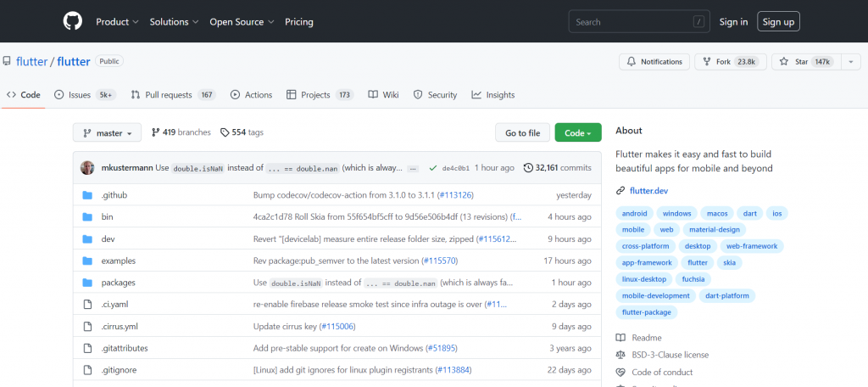
Task: Click the Fork icon
Action: click(707, 62)
